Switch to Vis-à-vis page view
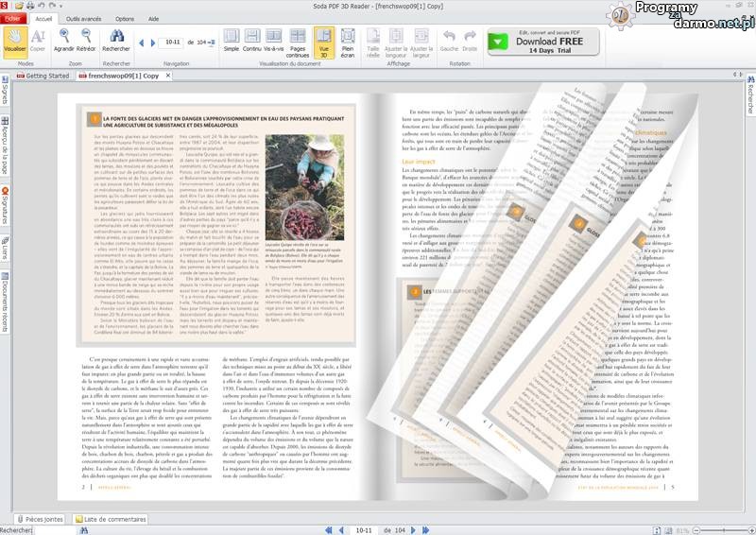Viewport: 756px width, 535px height. pyautogui.click(x=273, y=41)
